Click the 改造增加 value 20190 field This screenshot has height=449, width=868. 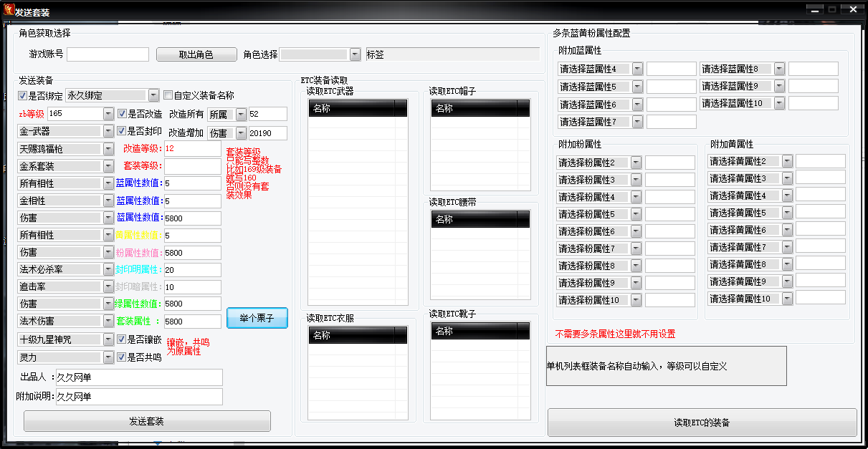[x=268, y=133]
